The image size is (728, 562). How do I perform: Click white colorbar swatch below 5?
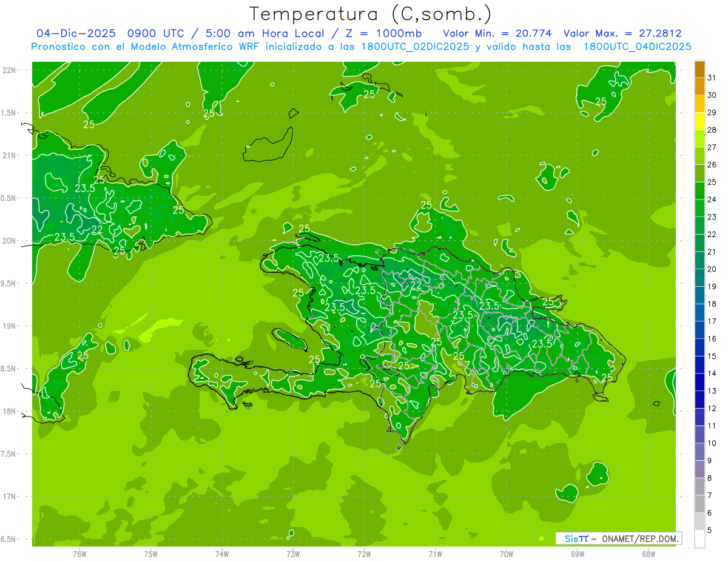699,539
